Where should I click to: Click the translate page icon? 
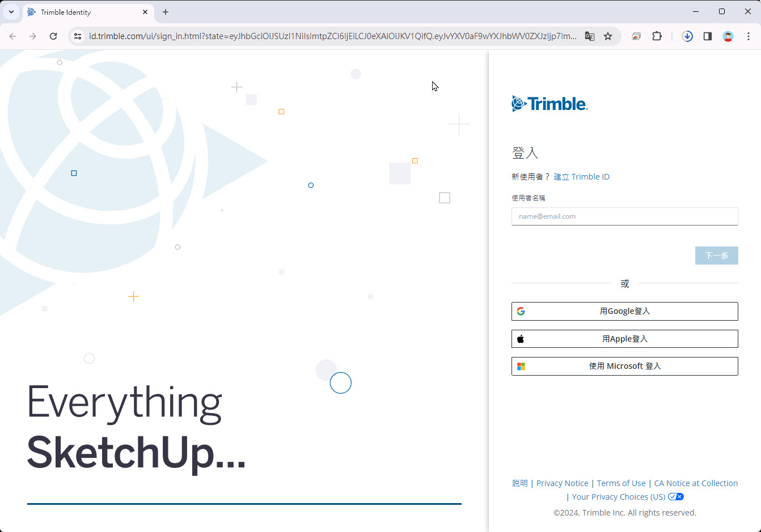point(590,36)
